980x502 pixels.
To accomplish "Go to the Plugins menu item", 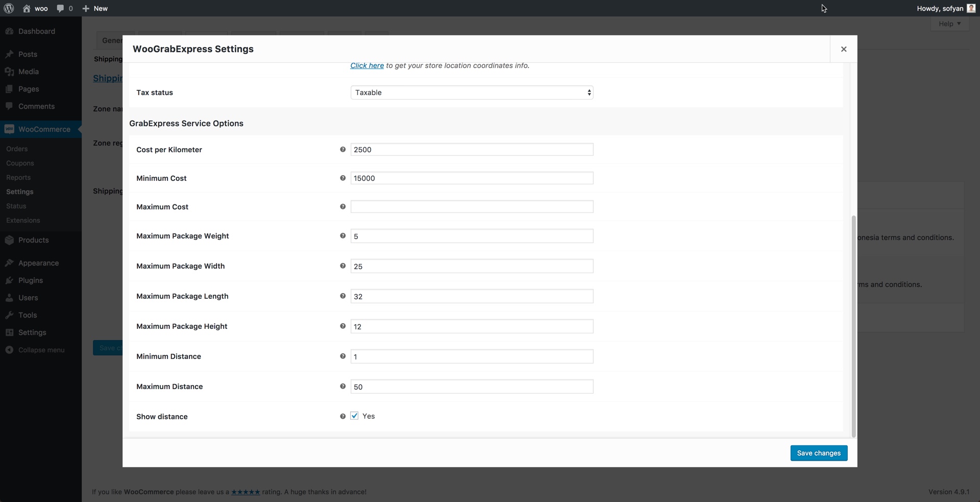I will tap(31, 280).
